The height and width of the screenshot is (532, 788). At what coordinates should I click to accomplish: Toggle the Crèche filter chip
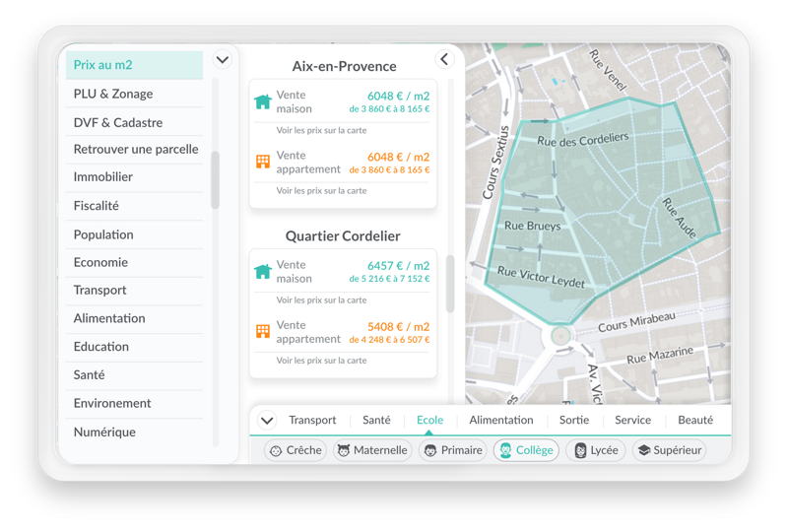[x=295, y=450]
